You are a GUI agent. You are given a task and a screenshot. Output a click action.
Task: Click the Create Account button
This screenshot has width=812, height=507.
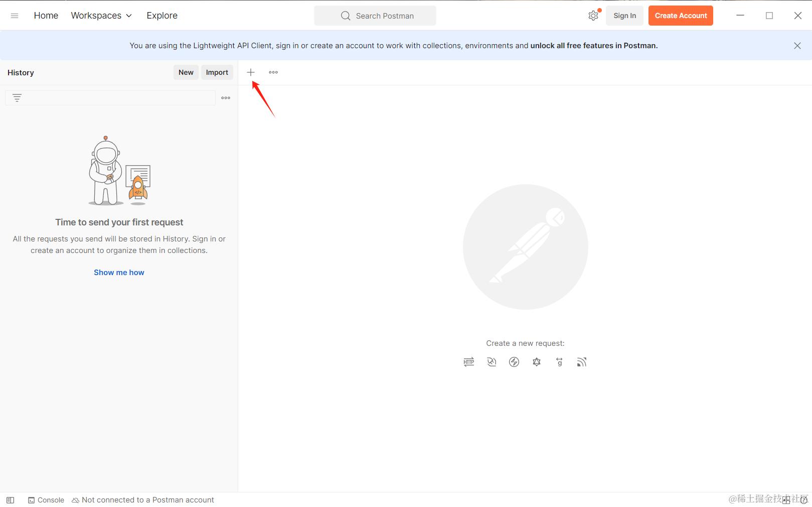(x=681, y=16)
